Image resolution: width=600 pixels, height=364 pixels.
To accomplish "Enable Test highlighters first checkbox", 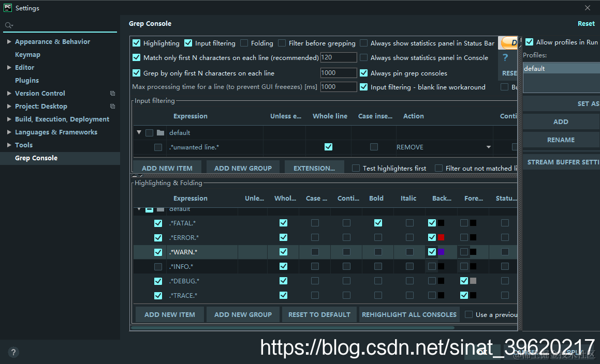I will tap(356, 168).
